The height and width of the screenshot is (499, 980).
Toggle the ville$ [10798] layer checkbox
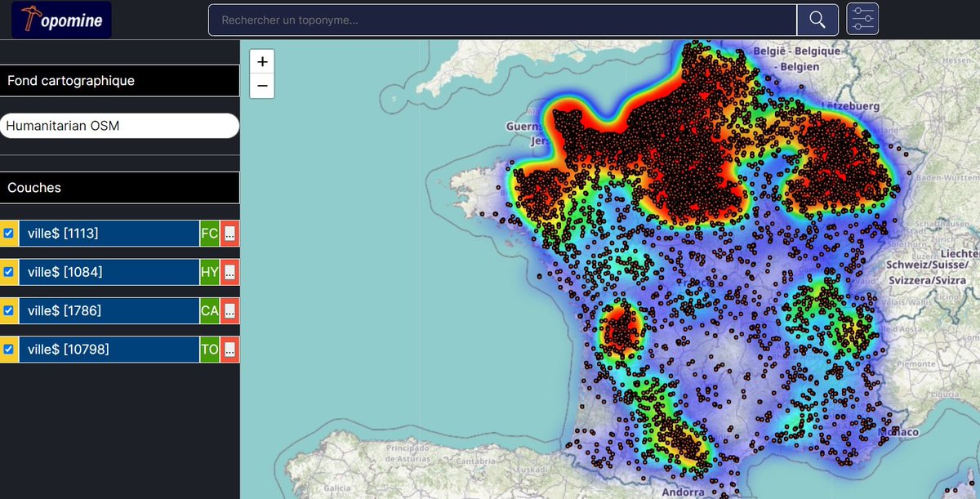[x=9, y=349]
